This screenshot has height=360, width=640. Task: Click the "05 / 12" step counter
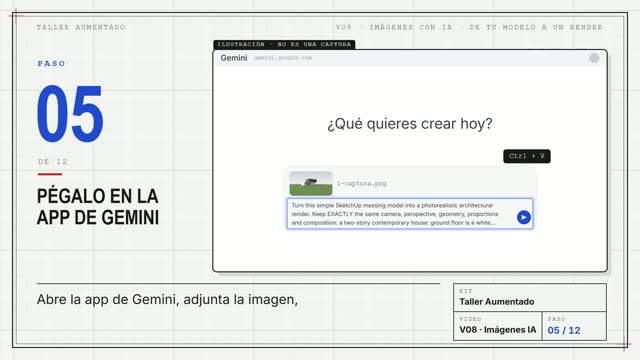coord(564,330)
